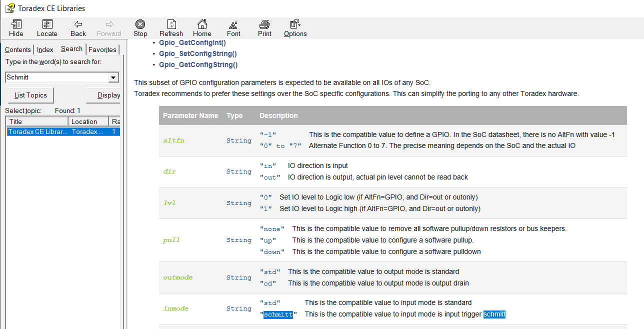Click the "out" direction value
This screenshot has height=329, width=644.
pyautogui.click(x=270, y=177)
